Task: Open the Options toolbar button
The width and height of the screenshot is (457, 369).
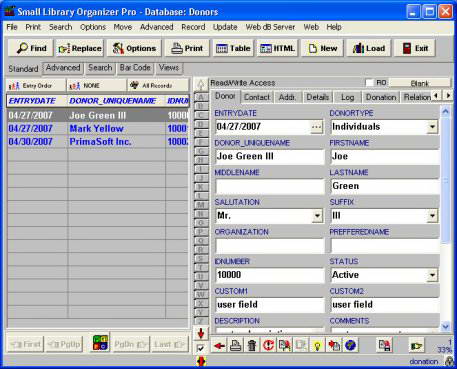Action: click(x=134, y=48)
